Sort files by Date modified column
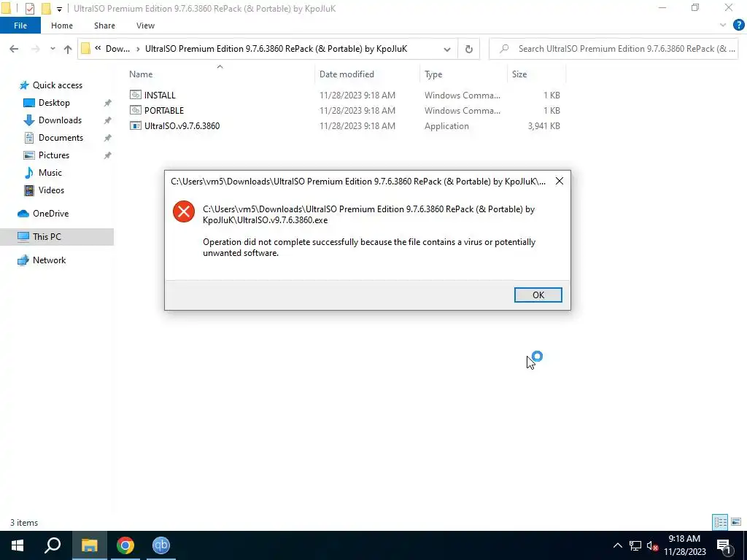747x560 pixels. click(x=347, y=74)
